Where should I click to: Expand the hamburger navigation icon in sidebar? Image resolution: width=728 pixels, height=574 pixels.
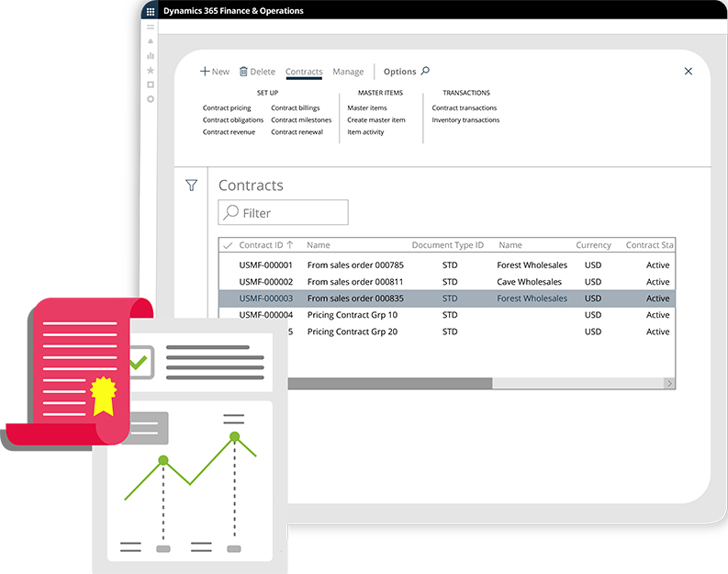(151, 27)
